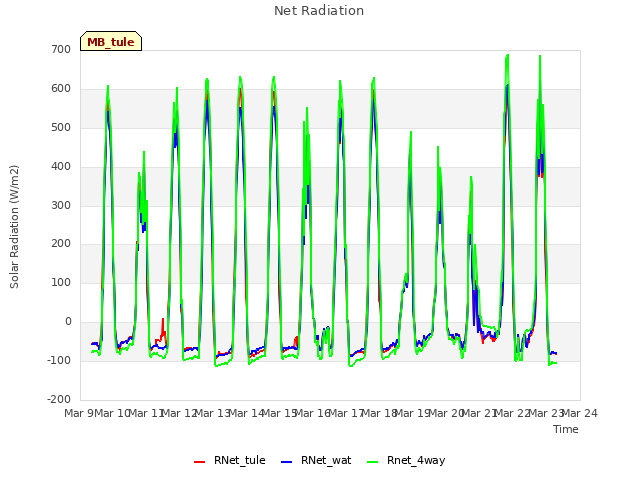Click the blue RNet_wat legend swatch
This screenshot has height=480, width=640.
click(287, 462)
